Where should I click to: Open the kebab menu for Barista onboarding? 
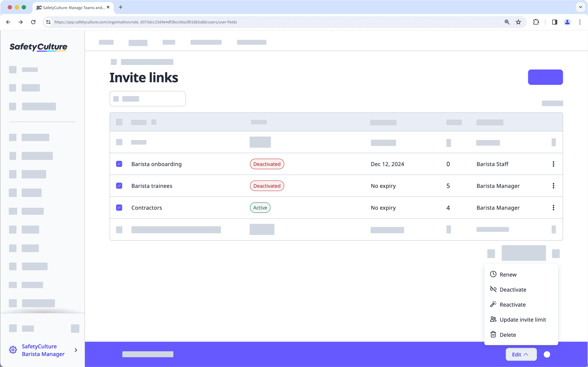(x=553, y=164)
